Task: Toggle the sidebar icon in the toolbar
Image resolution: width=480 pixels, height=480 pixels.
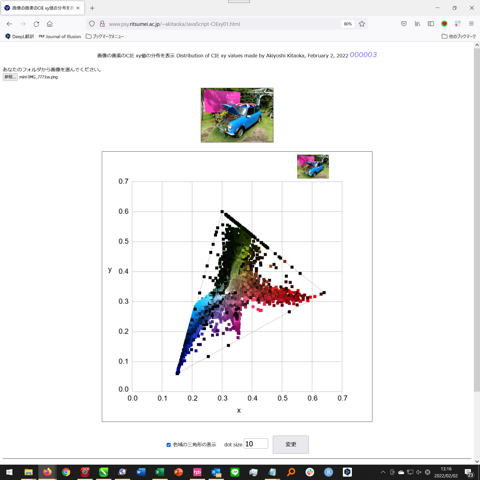Action: click(x=431, y=24)
